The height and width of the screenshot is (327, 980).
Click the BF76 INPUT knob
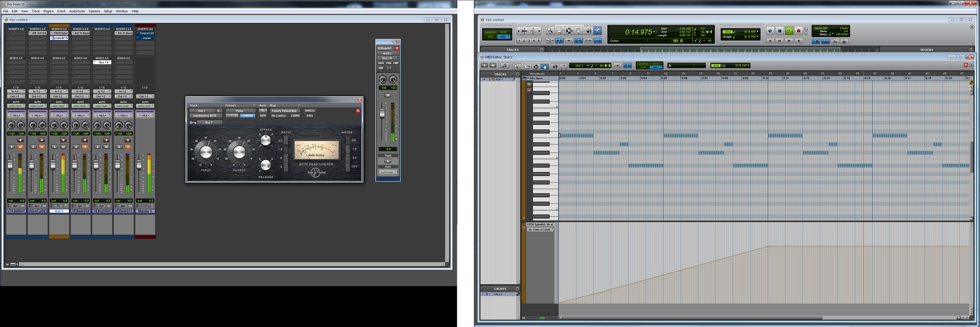pyautogui.click(x=206, y=152)
